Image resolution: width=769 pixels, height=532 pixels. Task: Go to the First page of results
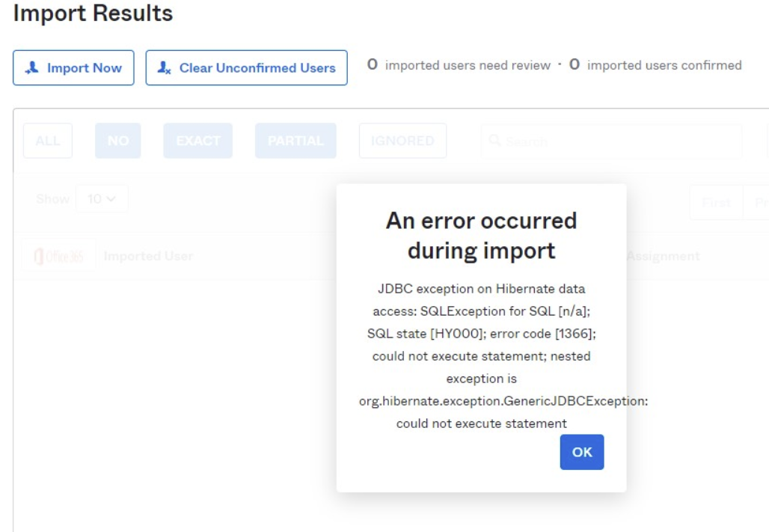(715, 203)
